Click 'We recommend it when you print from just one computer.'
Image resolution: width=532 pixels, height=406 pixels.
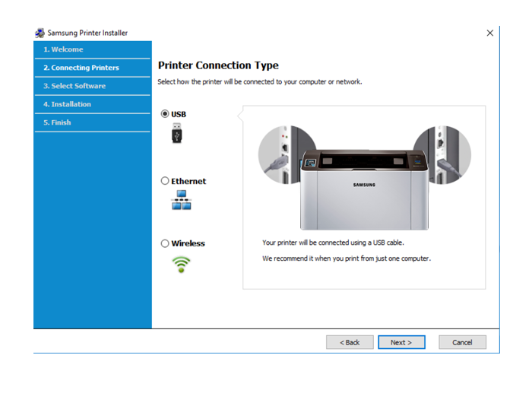(x=347, y=259)
